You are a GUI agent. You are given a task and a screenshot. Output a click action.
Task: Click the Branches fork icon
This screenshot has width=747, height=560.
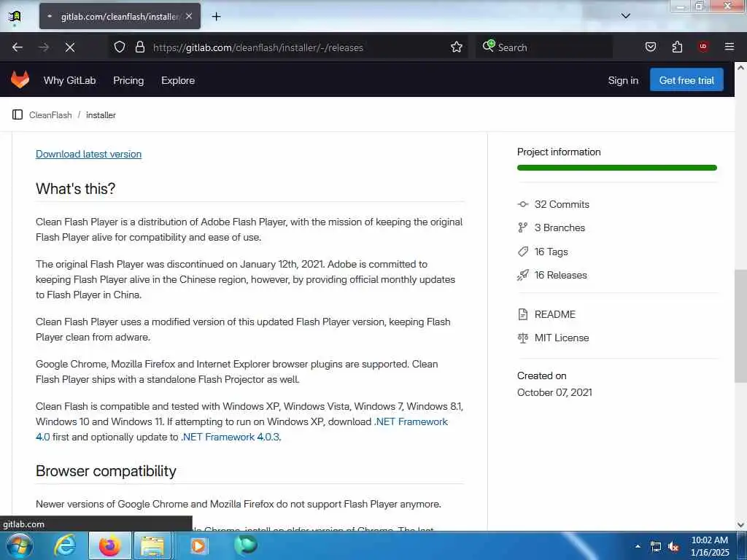click(x=522, y=227)
